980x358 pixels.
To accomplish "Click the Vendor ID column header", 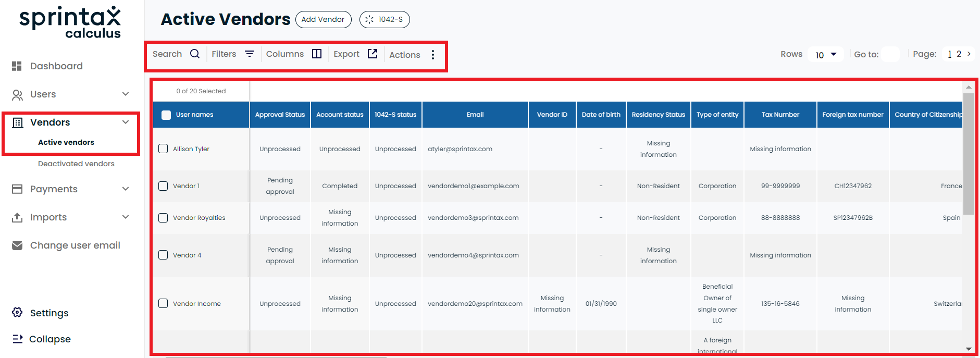I will (552, 115).
